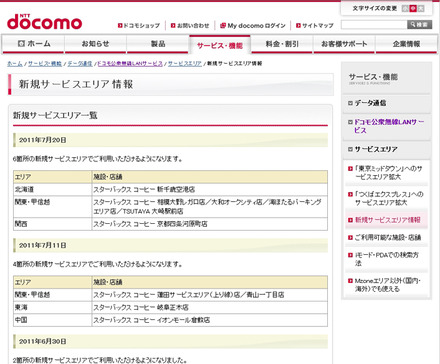Select medium font size button 中
This screenshot has width=440, height=364.
click(x=413, y=8)
